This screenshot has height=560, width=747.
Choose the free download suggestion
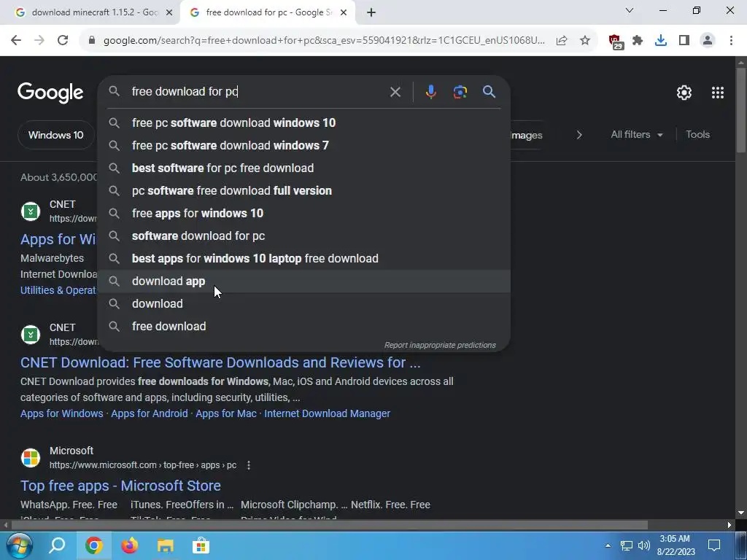(x=304, y=326)
